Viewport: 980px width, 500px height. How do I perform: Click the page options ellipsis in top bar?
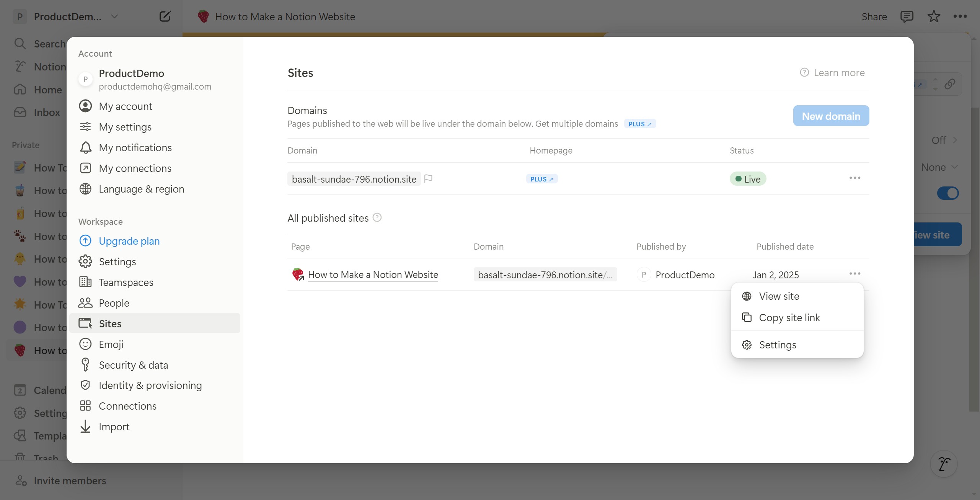coord(960,16)
